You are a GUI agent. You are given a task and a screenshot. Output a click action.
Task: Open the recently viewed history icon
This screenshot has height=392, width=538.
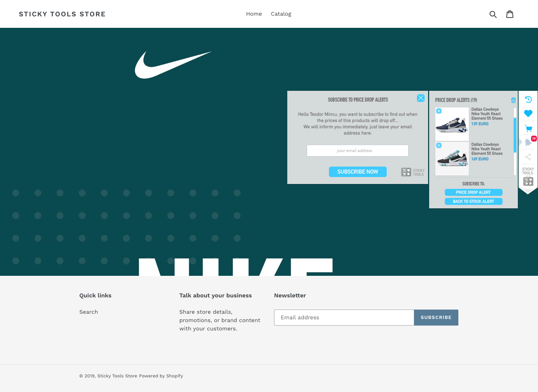[528, 99]
